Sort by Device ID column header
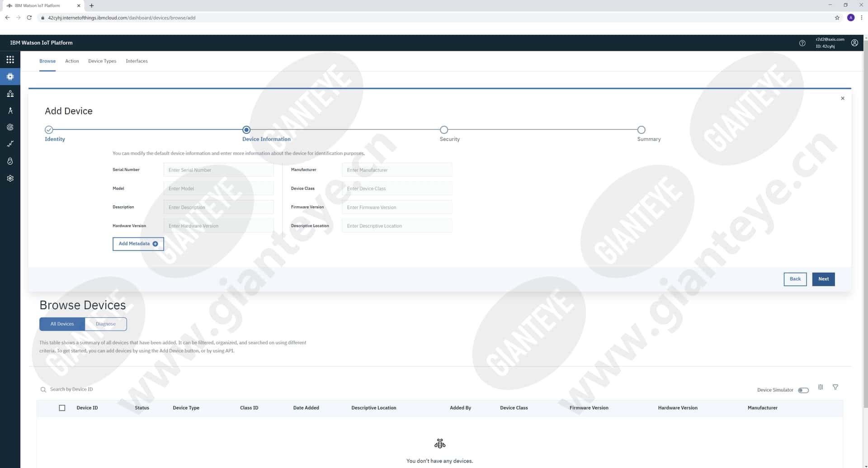 (x=87, y=408)
